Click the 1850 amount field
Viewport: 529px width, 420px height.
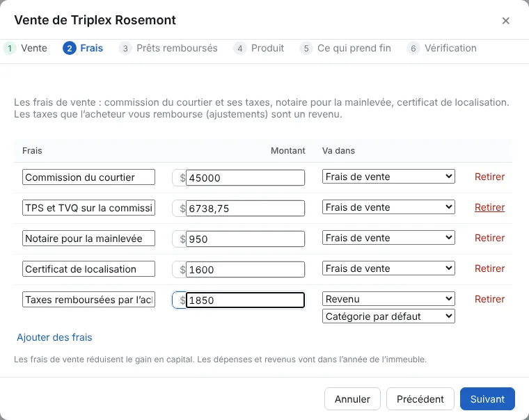coord(245,300)
